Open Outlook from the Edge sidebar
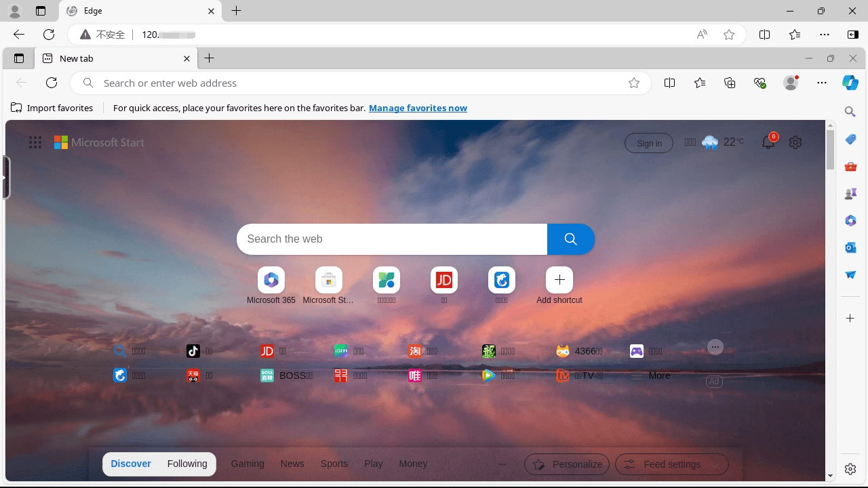 [850, 247]
